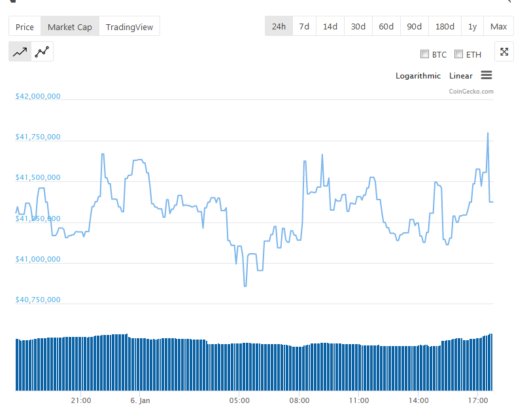
Task: Expand chart to fullscreen
Action: point(504,52)
